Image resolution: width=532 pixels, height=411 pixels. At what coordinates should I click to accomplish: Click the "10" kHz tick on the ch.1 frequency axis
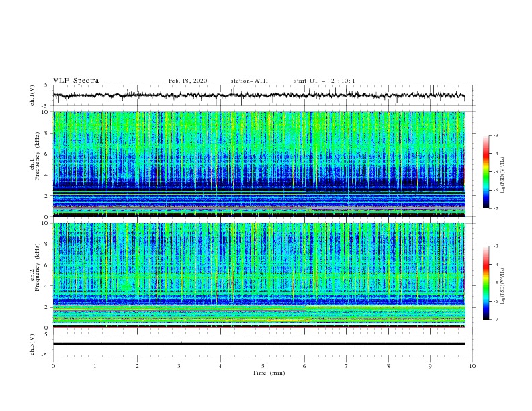tap(46, 112)
